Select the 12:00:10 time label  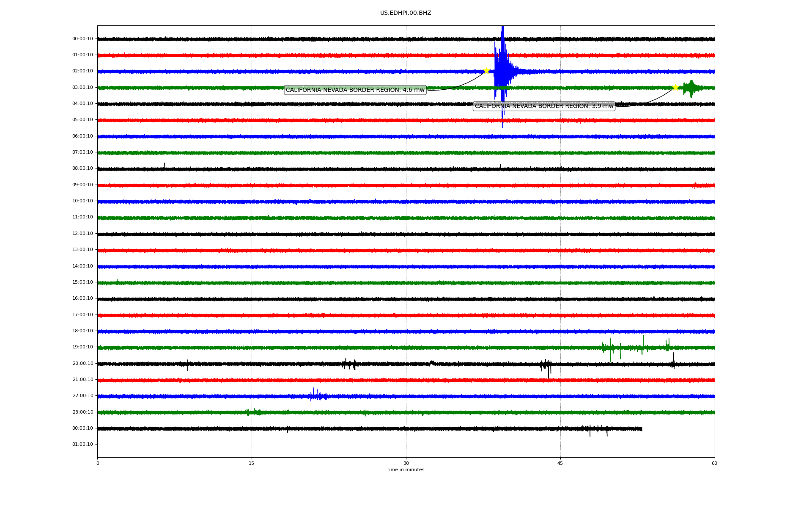tap(82, 234)
